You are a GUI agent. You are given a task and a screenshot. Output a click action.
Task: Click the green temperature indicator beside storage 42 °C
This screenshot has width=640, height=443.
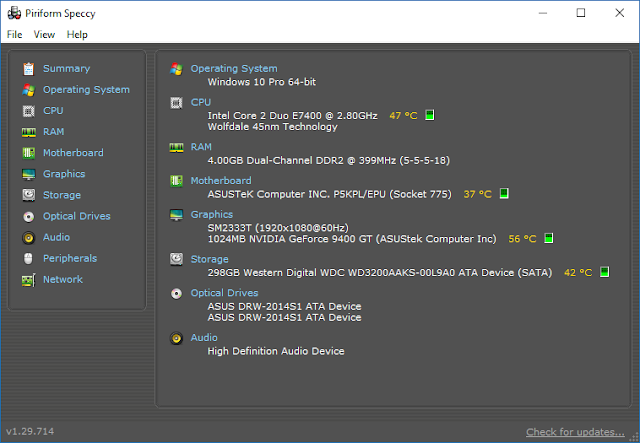coord(604,272)
